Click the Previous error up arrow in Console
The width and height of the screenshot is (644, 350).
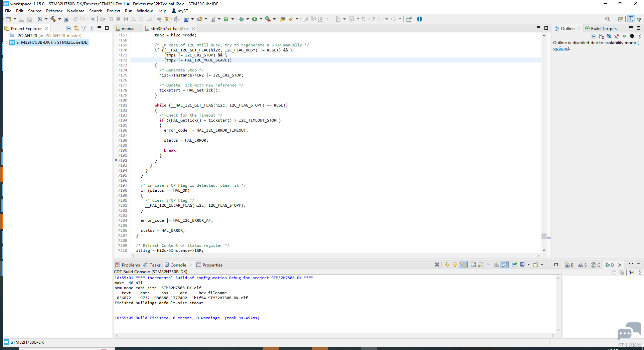455,265
